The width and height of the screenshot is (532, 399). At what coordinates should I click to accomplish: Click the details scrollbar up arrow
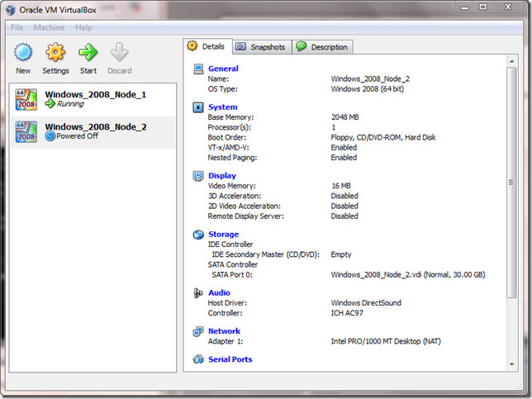coord(511,61)
